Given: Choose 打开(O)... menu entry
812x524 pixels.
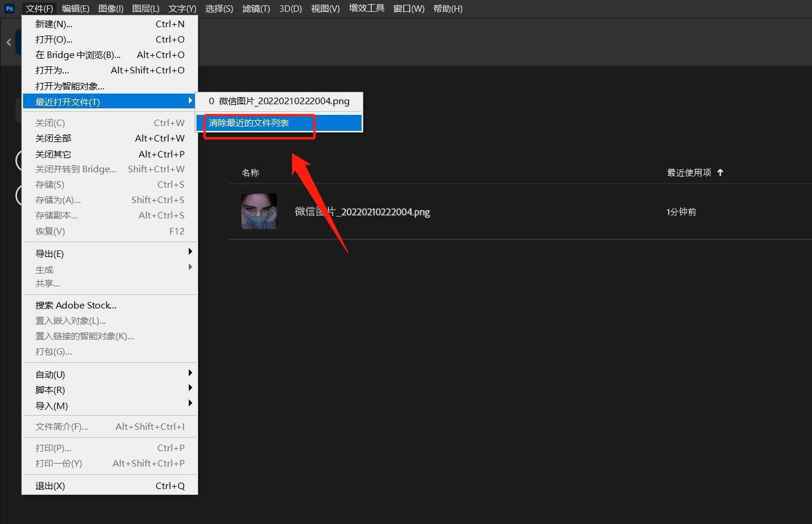Looking at the screenshot, I should 110,40.
